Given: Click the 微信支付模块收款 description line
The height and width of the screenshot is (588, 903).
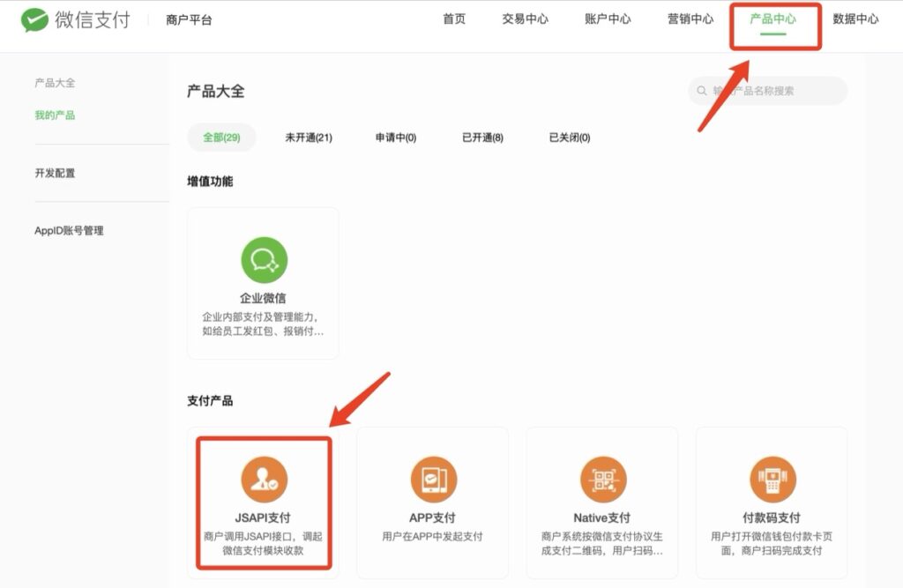Looking at the screenshot, I should pos(263,551).
